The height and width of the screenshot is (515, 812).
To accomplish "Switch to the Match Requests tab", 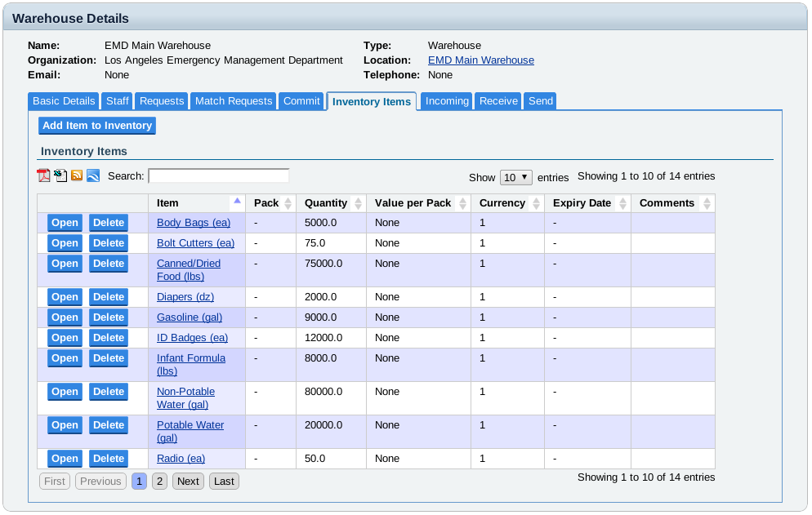I will 233,101.
